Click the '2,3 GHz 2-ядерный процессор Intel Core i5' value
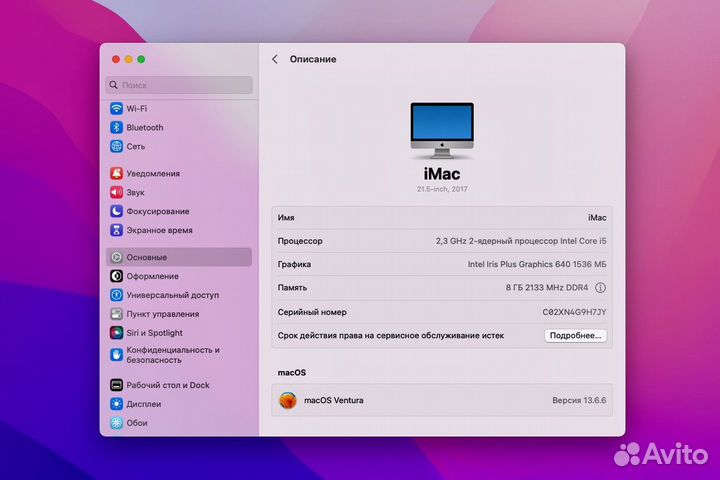The width and height of the screenshot is (720, 480). (521, 241)
